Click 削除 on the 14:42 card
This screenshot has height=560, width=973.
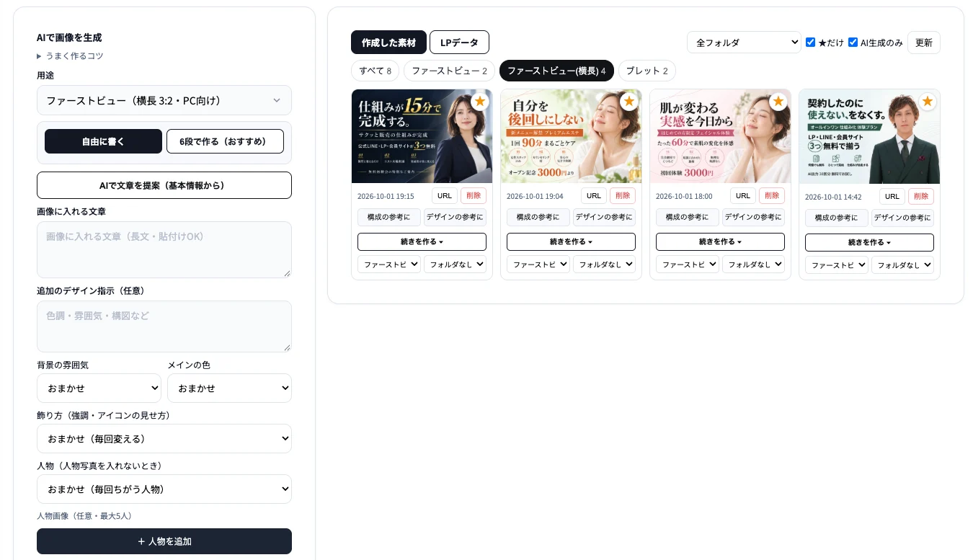click(x=921, y=196)
